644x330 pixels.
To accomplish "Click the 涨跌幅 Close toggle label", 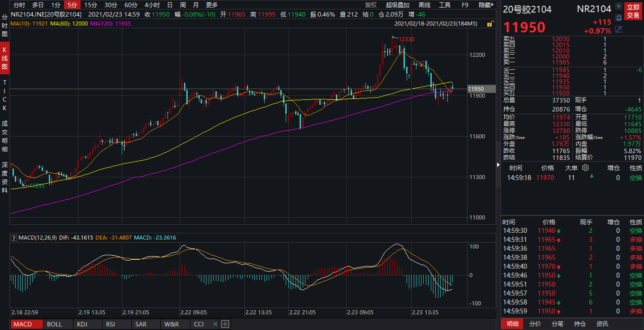I will coord(589,137).
